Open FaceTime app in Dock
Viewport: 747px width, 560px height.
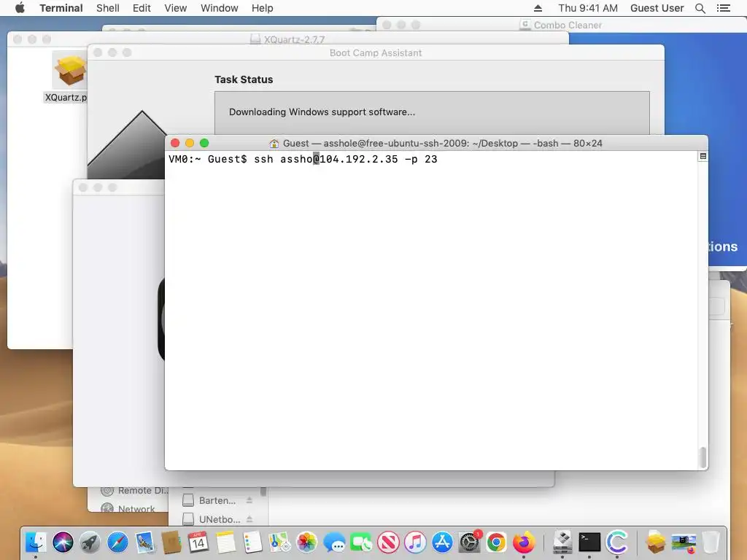[361, 542]
